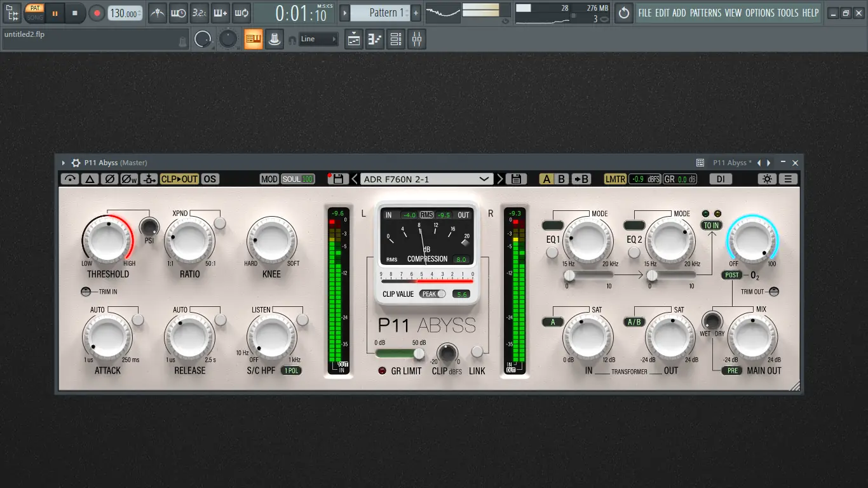Open the Playlist via its toolbar icon

pyautogui.click(x=353, y=39)
